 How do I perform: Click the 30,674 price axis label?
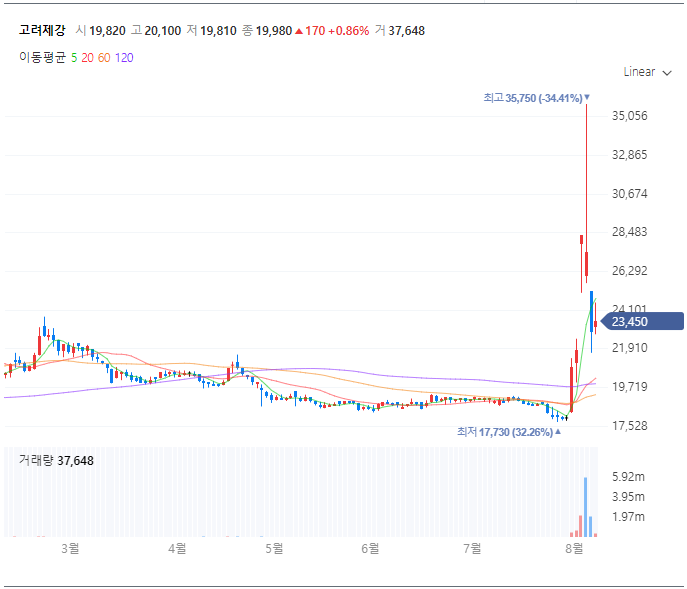[x=630, y=194]
